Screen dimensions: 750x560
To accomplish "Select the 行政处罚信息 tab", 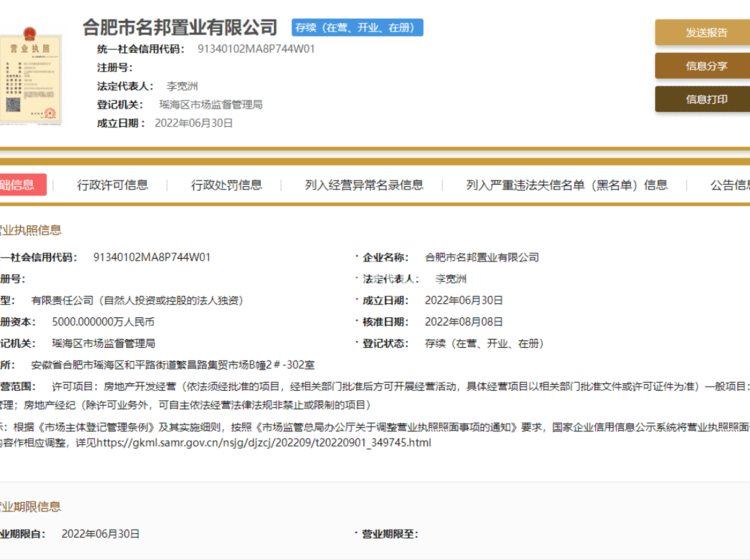I will click(x=227, y=185).
